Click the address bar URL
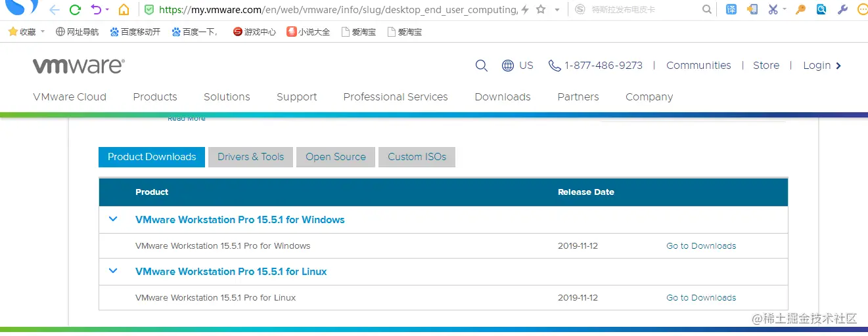This screenshot has width=868, height=336. pos(338,10)
